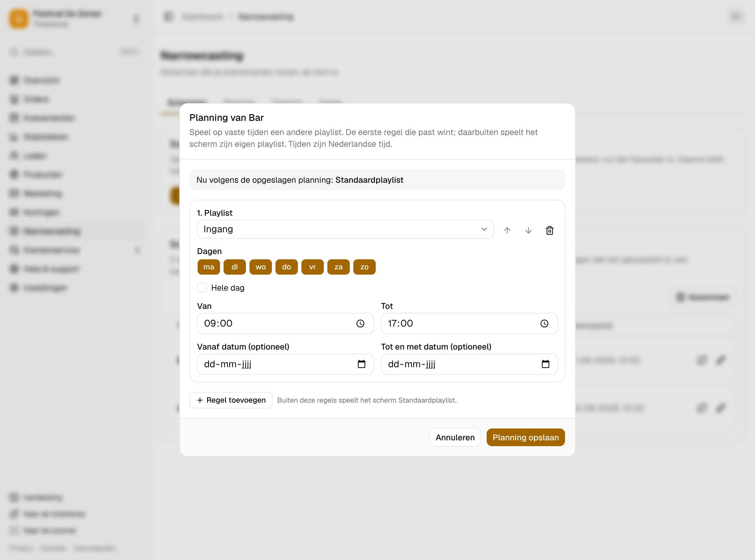
Task: Open time picker in Tot field
Action: tap(544, 324)
